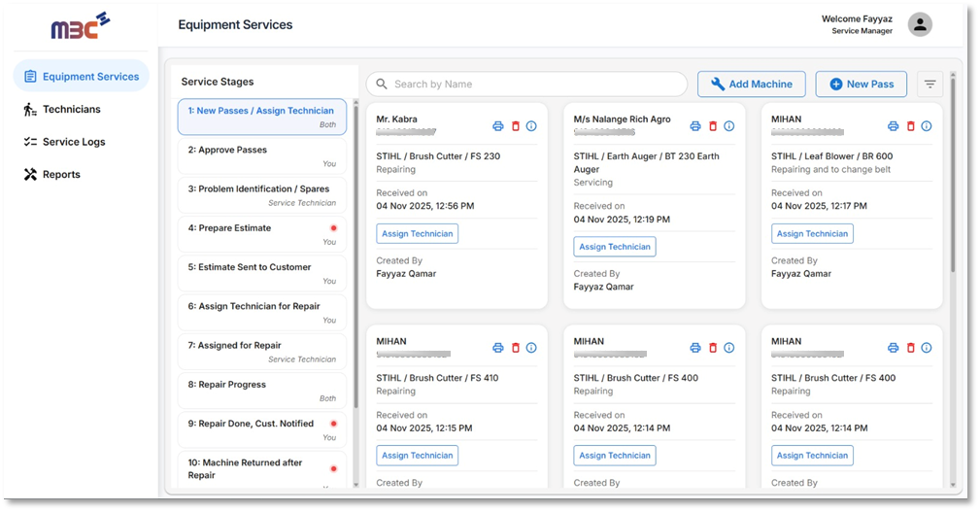Print the Leaf Blower BR 600 pass
This screenshot has height=512, width=980.
point(894,126)
